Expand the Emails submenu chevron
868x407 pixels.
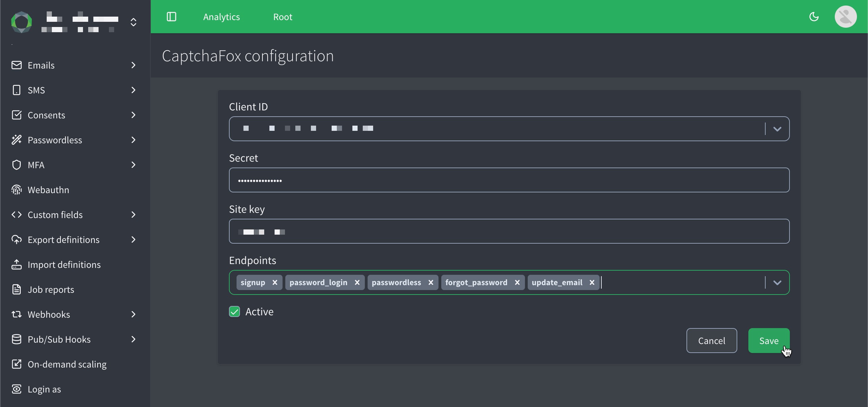point(133,65)
